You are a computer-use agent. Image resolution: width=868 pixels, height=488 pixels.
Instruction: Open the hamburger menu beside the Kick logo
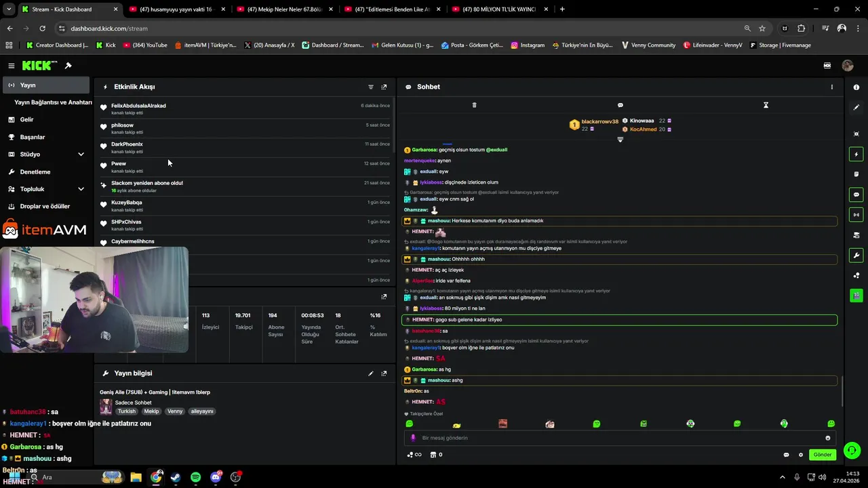coord(12,66)
